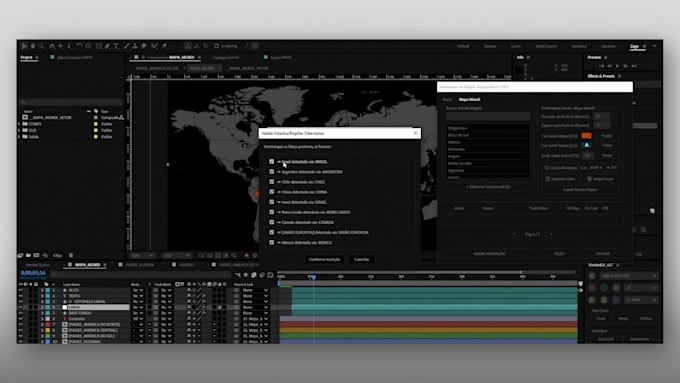The image size is (680, 383).
Task: Select the Brush tool in toolbar
Action: 126,46
